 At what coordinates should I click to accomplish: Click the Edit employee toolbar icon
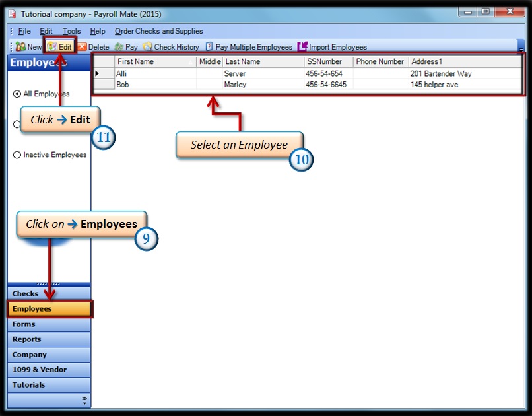(x=52, y=46)
